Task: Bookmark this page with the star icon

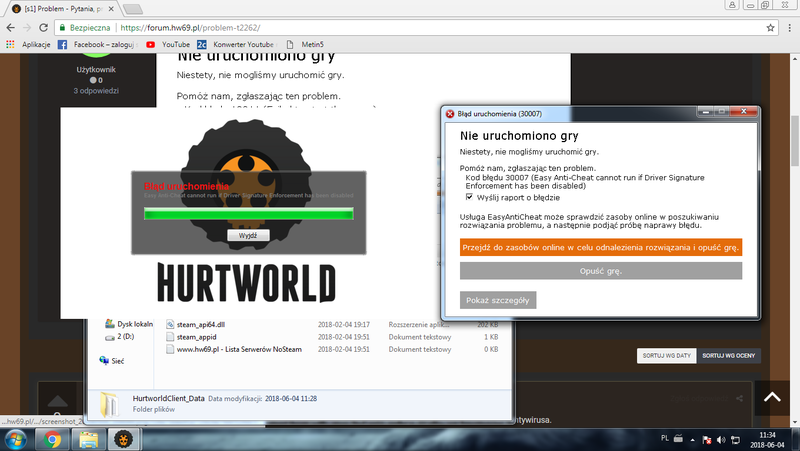Action: point(770,28)
